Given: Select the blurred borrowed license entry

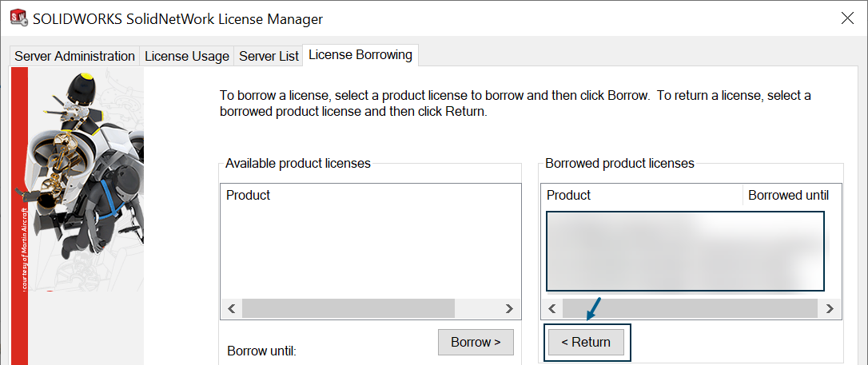Looking at the screenshot, I should [x=685, y=251].
